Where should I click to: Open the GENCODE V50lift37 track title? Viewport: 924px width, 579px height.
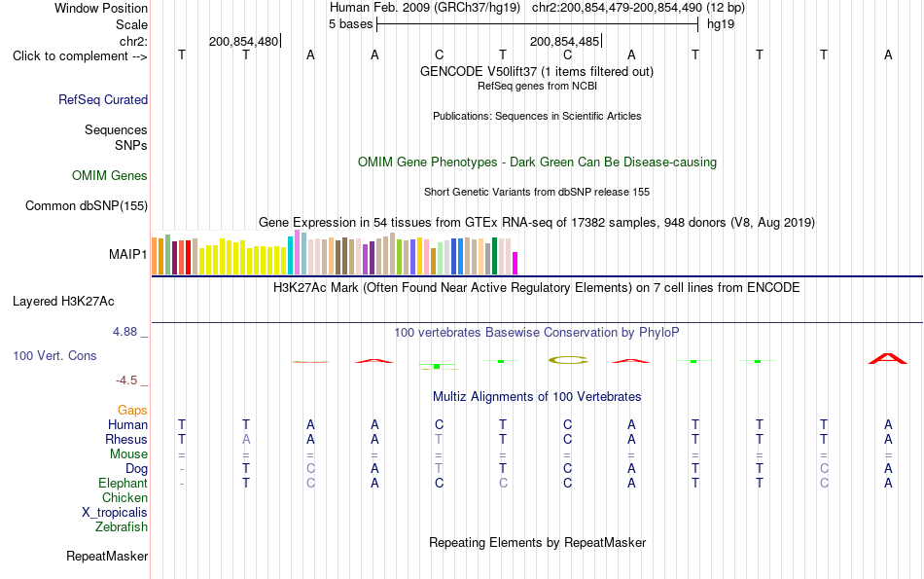pos(536,71)
